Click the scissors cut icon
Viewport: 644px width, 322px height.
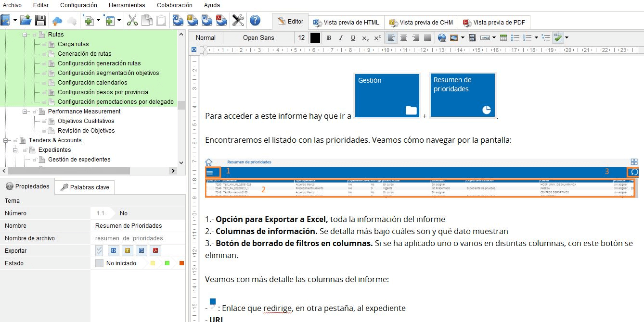coord(132,20)
